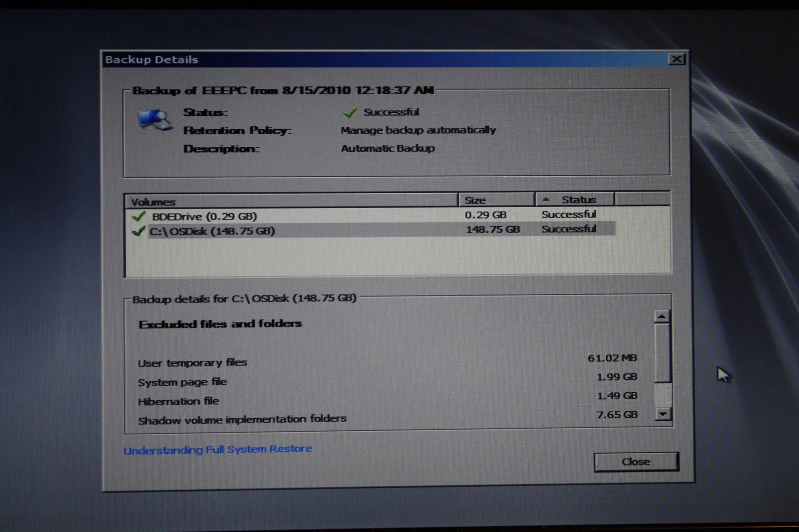
Task: Click the Successful status of BDEDrive
Action: (x=569, y=215)
